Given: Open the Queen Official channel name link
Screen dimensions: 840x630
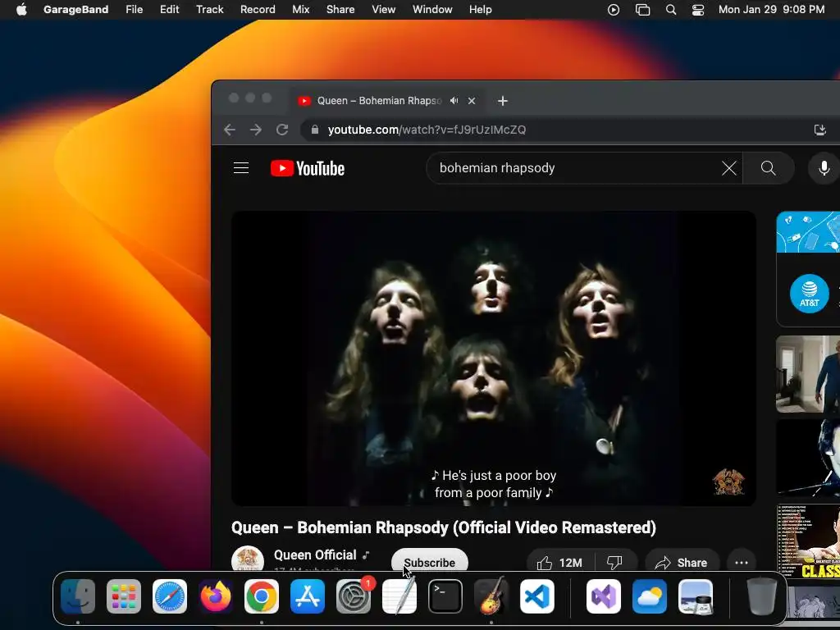Looking at the screenshot, I should point(315,555).
